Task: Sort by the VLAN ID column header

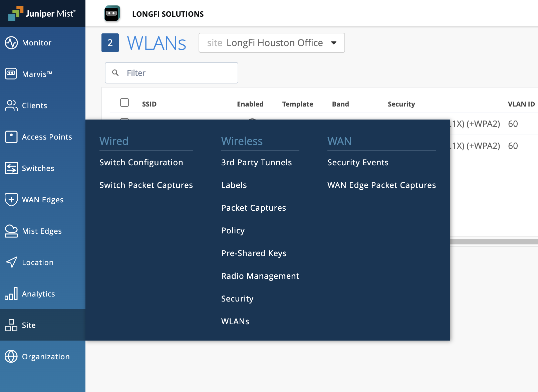Action: click(x=521, y=104)
